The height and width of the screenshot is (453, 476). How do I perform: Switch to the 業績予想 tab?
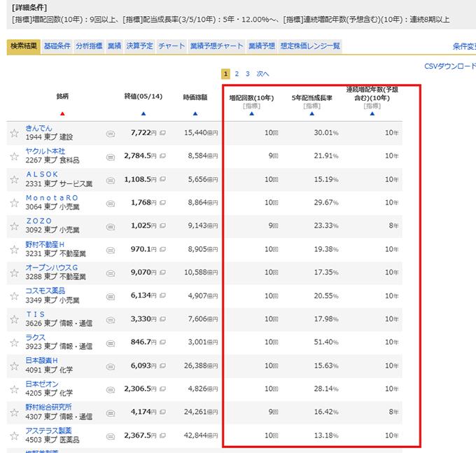[262, 46]
